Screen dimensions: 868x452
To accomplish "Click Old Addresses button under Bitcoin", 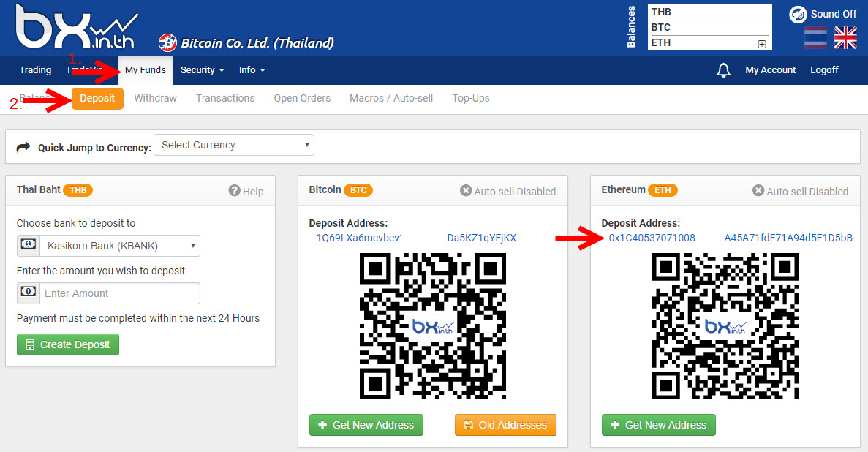I will coord(505,425).
